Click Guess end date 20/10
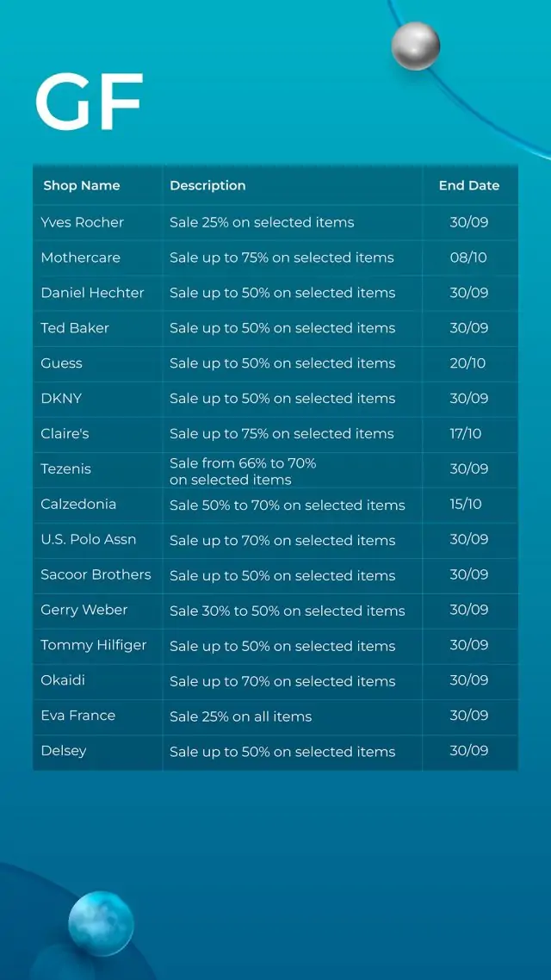The width and height of the screenshot is (551, 980). tap(467, 363)
